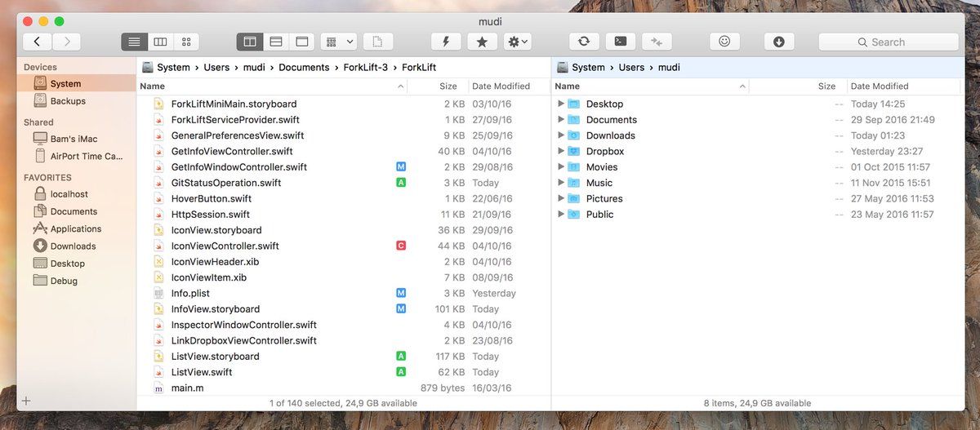The width and height of the screenshot is (980, 430).
Task: Switch to icon grid view mode
Action: [x=186, y=42]
